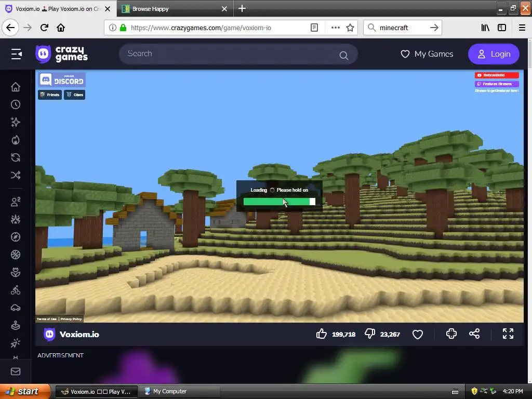Viewport: 532px width, 399px height.
Task: Close the Browse Happy tab
Action: click(x=224, y=9)
